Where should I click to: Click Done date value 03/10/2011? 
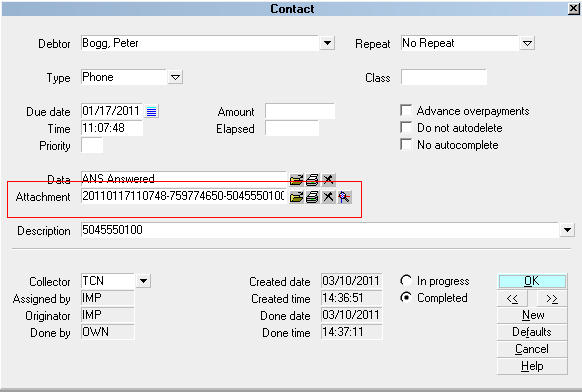[x=351, y=315]
